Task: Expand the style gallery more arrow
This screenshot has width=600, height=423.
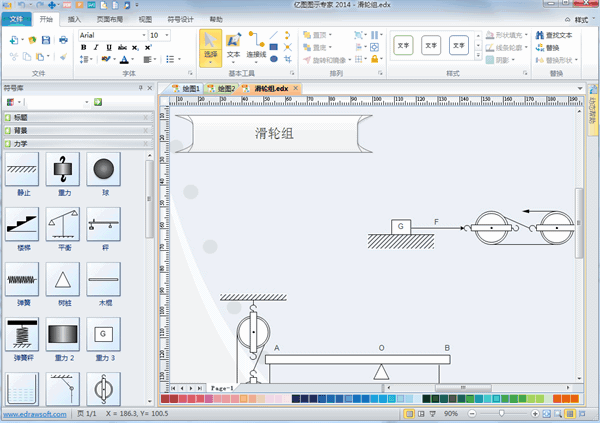Action: [478, 56]
